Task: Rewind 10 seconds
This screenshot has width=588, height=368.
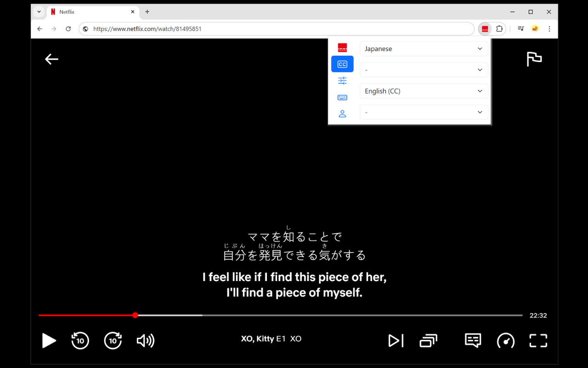Action: (80, 340)
